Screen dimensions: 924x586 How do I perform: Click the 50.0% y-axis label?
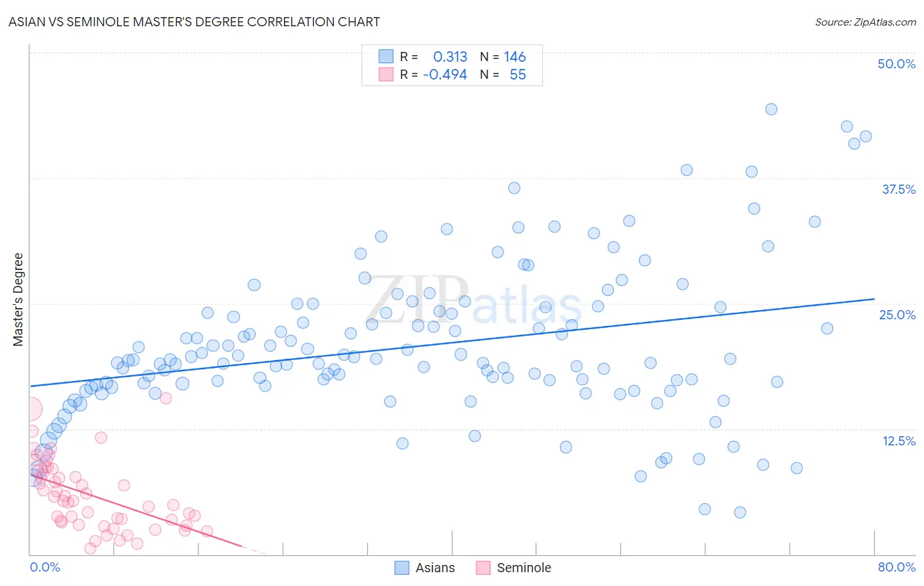point(896,64)
